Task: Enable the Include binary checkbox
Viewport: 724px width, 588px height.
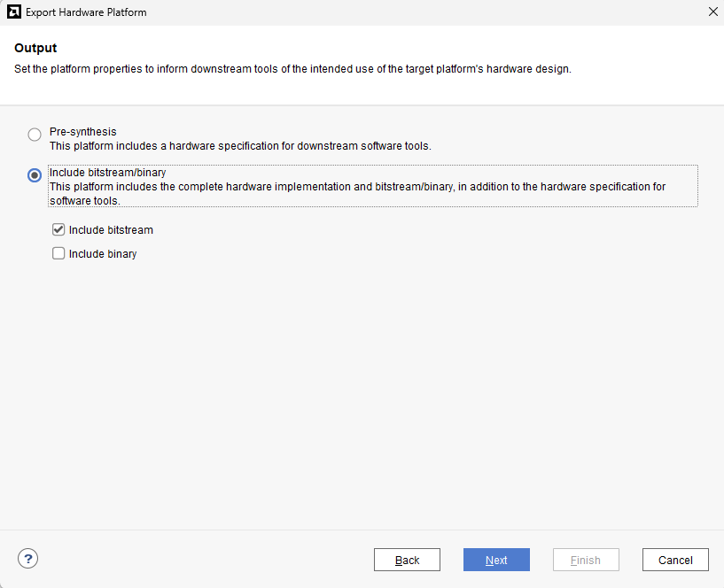Action: (x=58, y=253)
